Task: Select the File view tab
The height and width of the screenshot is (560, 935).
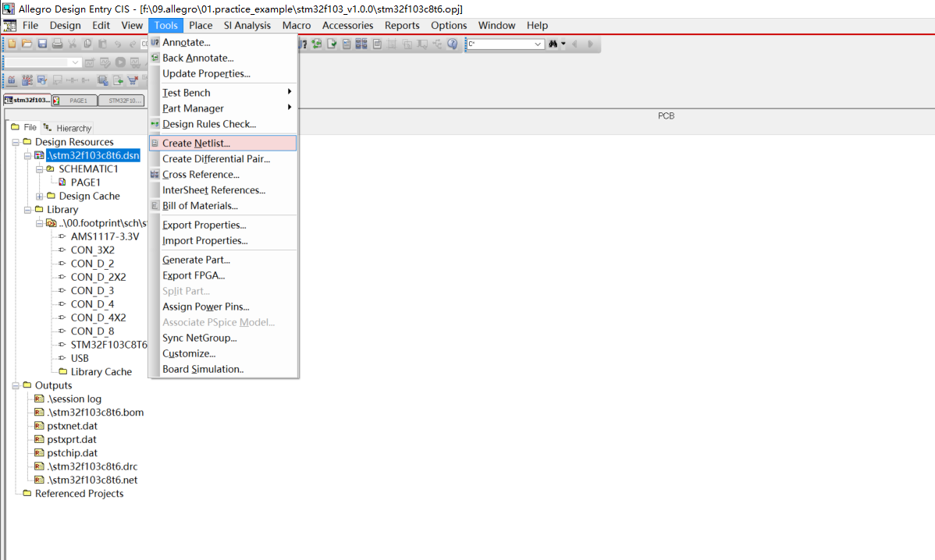Action: [24, 127]
